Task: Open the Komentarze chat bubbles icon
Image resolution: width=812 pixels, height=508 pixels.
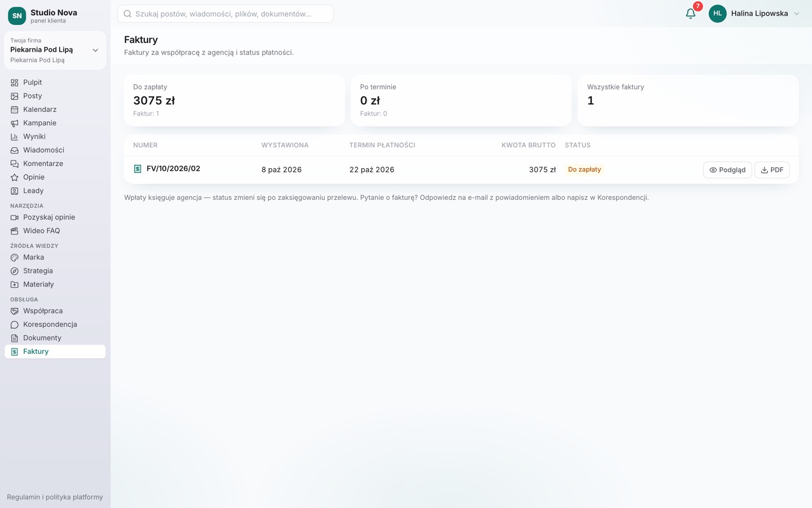Action: pyautogui.click(x=15, y=164)
